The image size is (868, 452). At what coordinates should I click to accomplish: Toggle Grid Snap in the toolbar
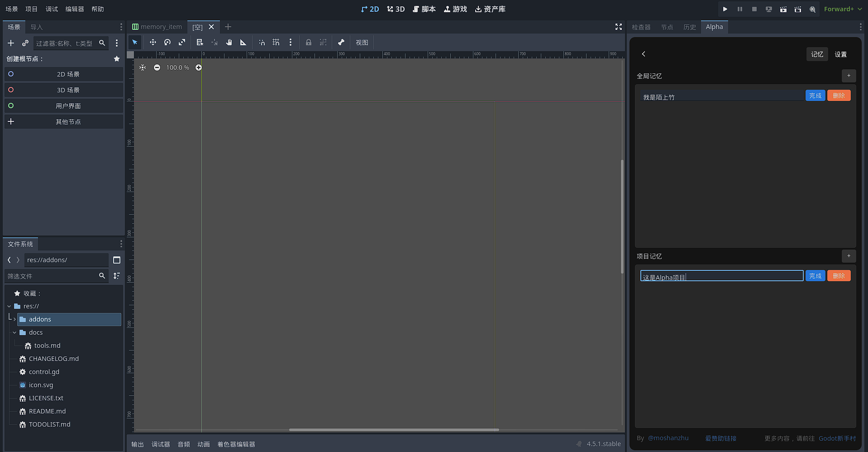pos(276,43)
